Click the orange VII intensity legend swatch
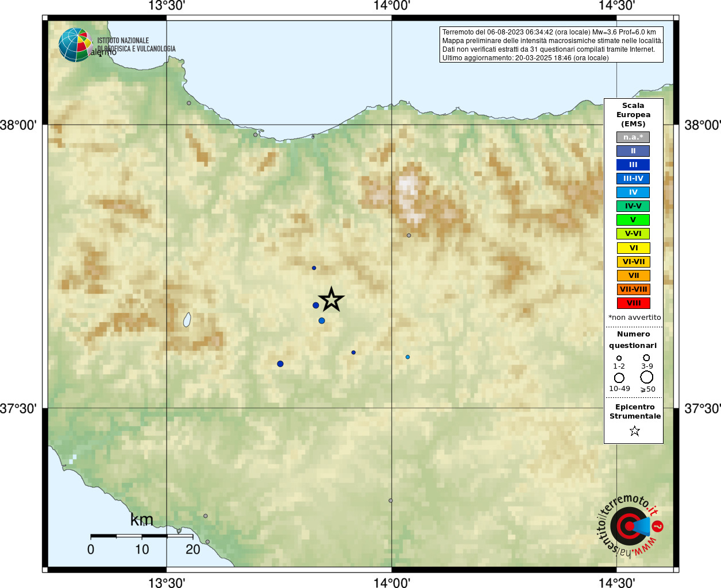 [x=633, y=276]
